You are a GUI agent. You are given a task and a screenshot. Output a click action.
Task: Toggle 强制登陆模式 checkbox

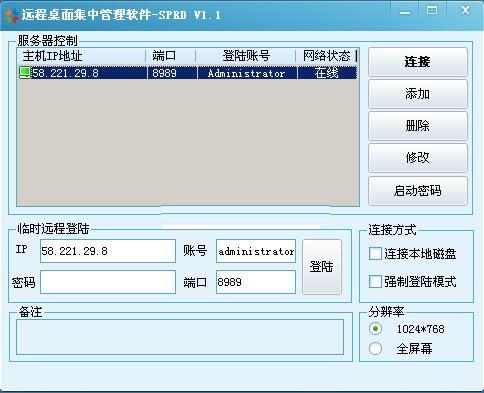[x=375, y=282]
